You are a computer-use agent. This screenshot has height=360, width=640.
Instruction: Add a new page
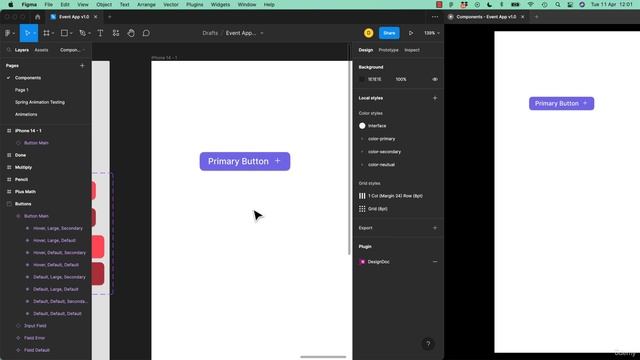point(82,65)
